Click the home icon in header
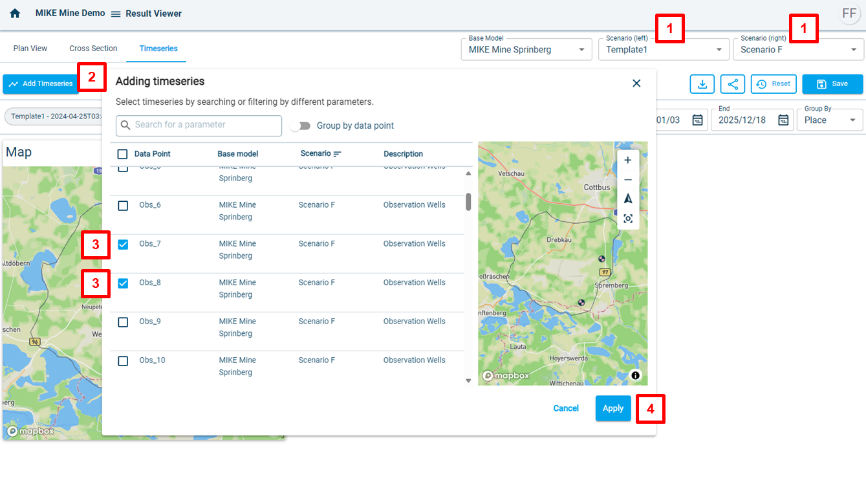Viewport: 866px width, 482px height. 15,14
